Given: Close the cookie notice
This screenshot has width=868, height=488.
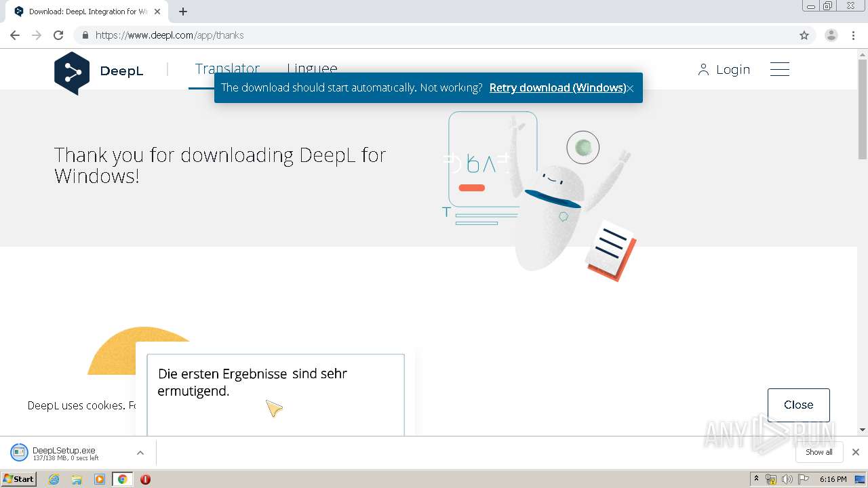Looking at the screenshot, I should click(x=798, y=405).
